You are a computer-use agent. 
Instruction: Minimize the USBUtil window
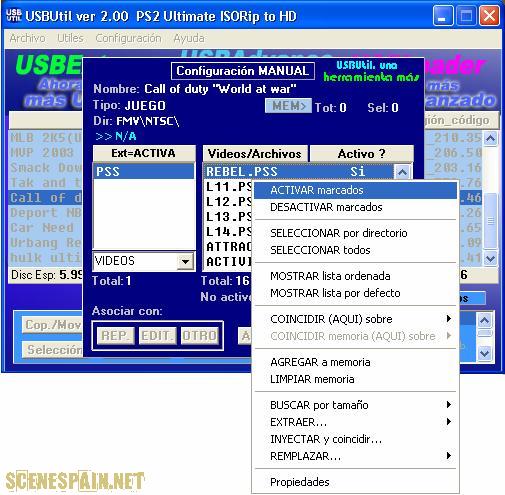(443, 16)
